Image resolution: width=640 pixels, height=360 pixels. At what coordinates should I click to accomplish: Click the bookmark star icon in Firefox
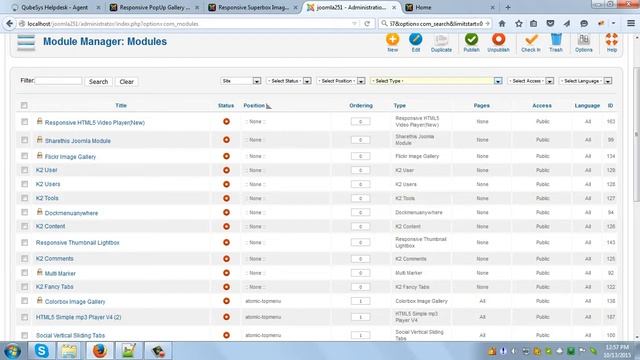518,24
